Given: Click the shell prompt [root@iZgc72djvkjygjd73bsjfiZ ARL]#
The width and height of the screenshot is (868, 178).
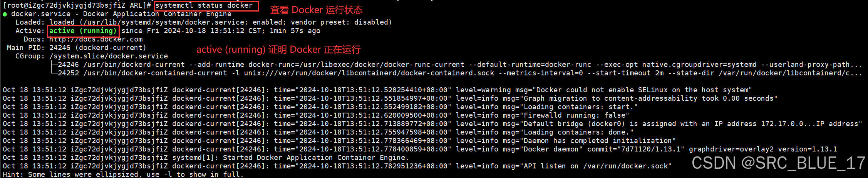Looking at the screenshot, I should pos(77,5).
